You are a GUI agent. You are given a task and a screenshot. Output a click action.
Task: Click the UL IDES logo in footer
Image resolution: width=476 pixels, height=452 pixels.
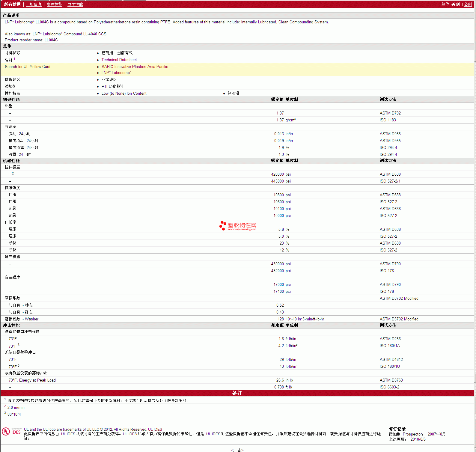tap(11, 432)
